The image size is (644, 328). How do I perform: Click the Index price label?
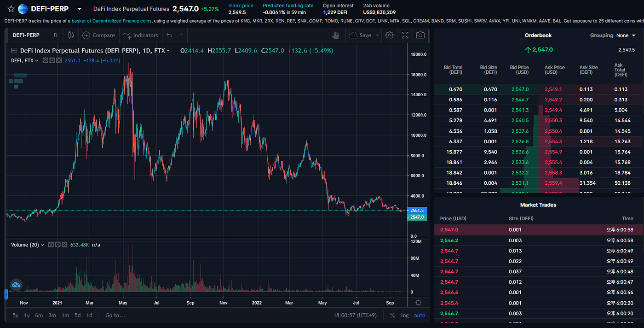(x=241, y=6)
